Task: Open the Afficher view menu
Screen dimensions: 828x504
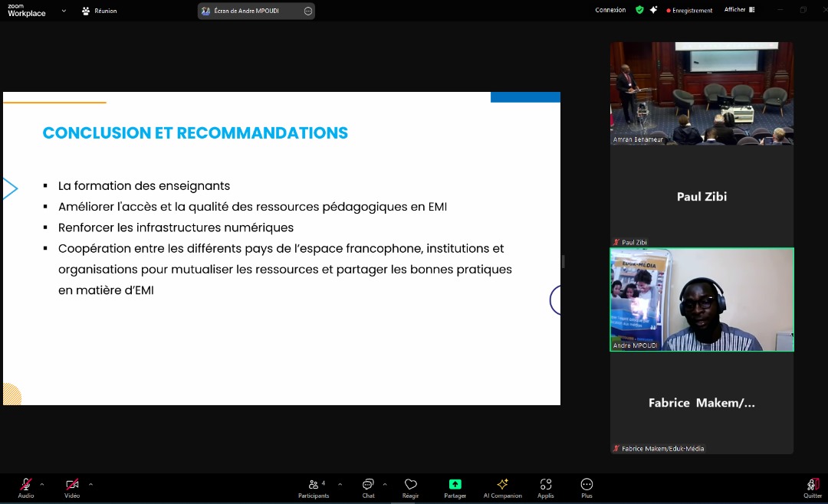Action: click(x=737, y=10)
